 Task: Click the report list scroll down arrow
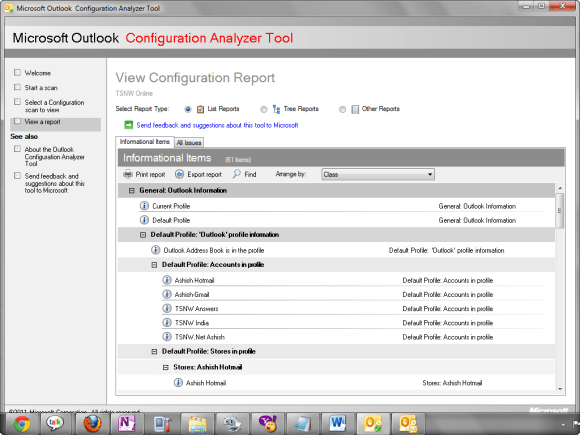pyautogui.click(x=559, y=389)
